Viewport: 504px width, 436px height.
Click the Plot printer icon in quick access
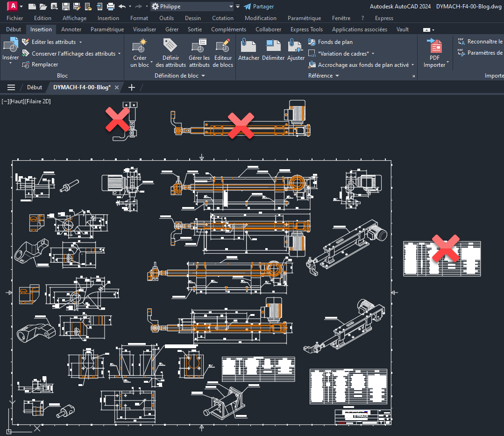111,7
